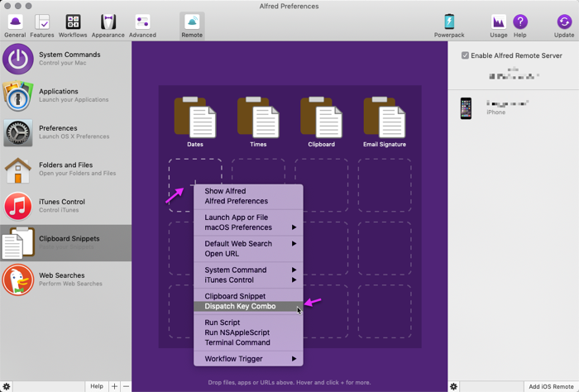This screenshot has height=392, width=579.
Task: Disable the Enable Alfred Remote Server checkbox
Action: [x=465, y=55]
